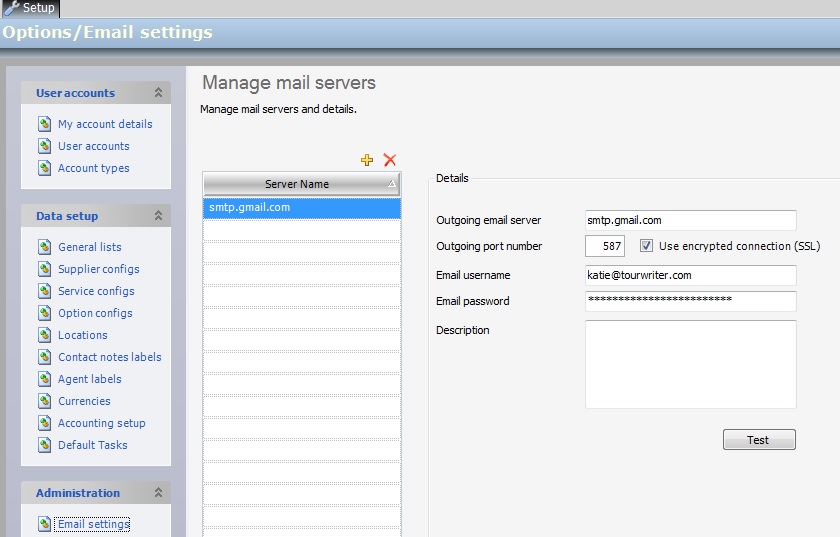The height and width of the screenshot is (537, 840).
Task: Collapse the User accounts panel
Action: (x=157, y=93)
